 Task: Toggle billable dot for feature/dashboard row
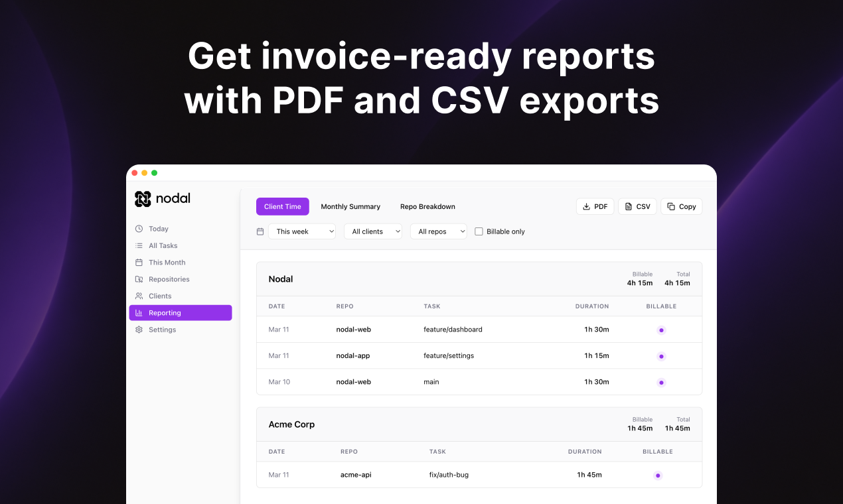coord(661,330)
